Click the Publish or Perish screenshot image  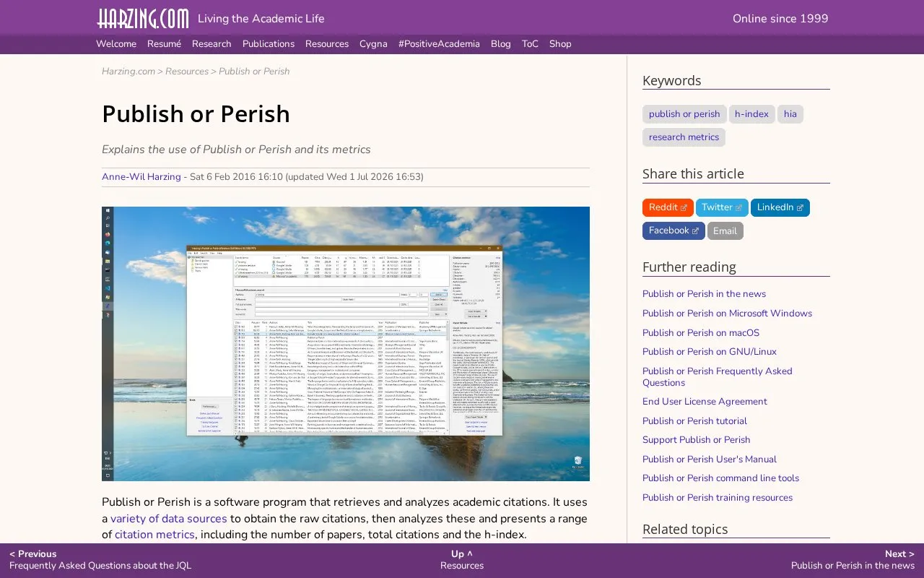346,344
